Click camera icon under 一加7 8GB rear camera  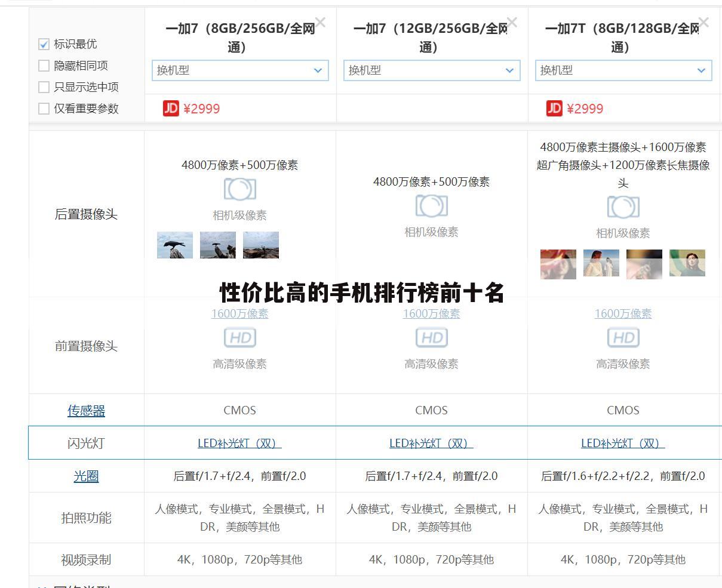240,189
